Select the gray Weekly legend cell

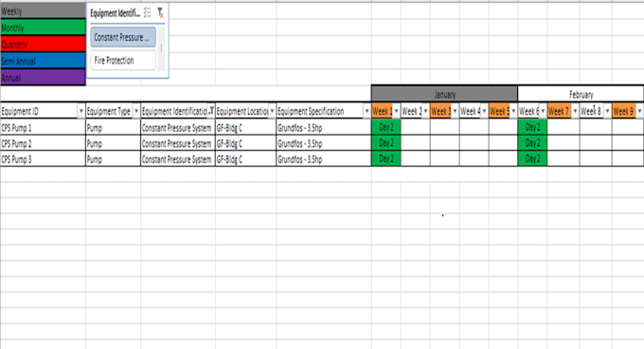[x=44, y=11]
